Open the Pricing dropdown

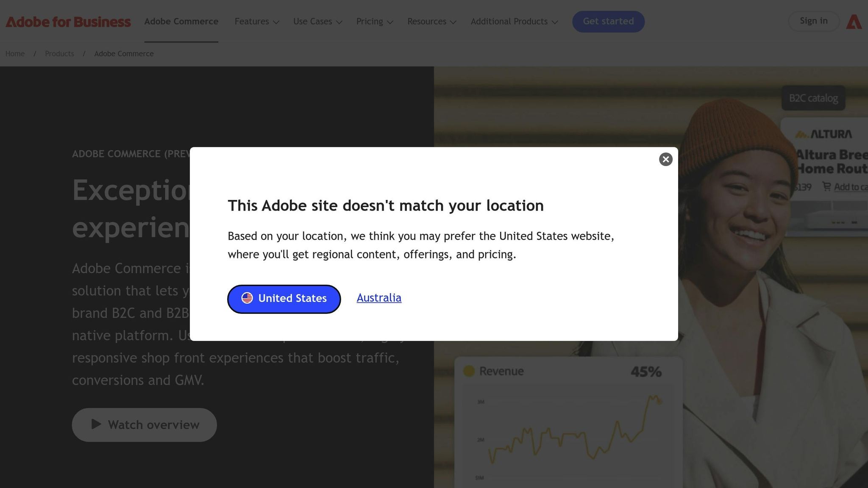click(x=375, y=22)
